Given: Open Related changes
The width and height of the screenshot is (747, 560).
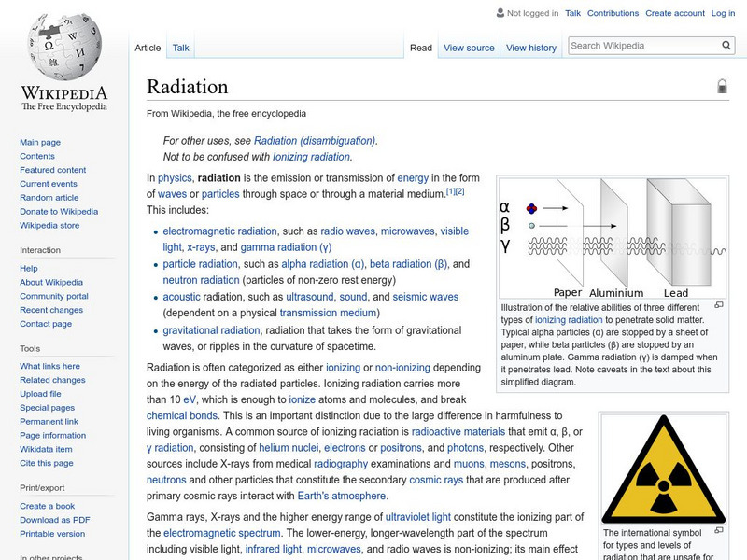Looking at the screenshot, I should 52,380.
